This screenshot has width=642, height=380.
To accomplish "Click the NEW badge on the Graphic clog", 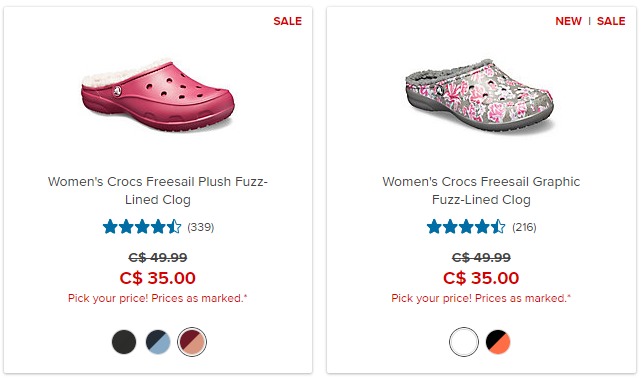I will pos(568,21).
